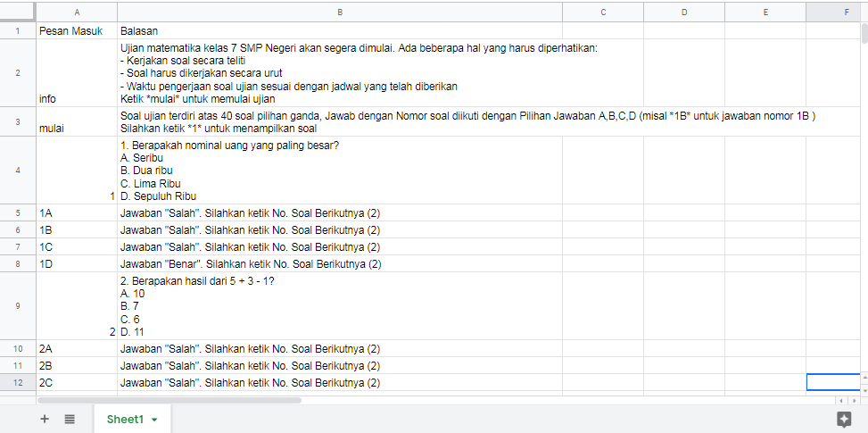Select row 8 header
This screenshot has height=433, width=868.
click(18, 263)
